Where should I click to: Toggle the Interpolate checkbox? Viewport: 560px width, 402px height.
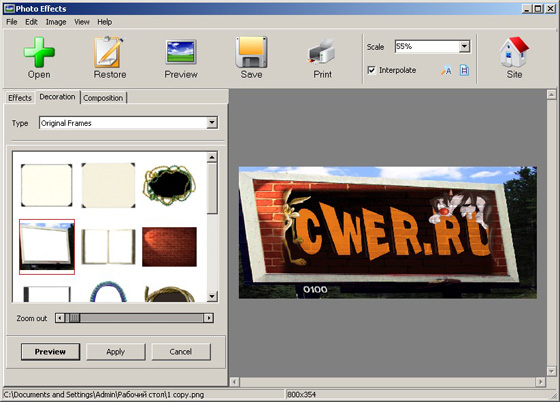click(x=371, y=70)
